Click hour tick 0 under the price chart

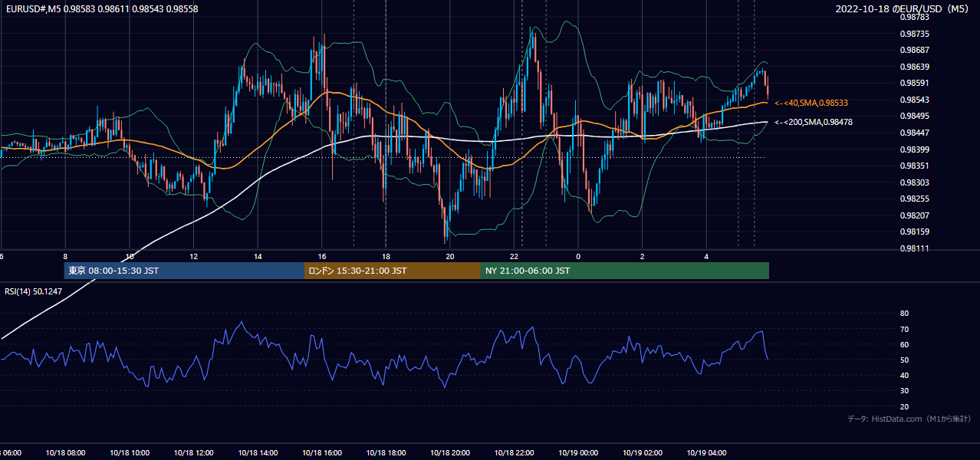[578, 257]
